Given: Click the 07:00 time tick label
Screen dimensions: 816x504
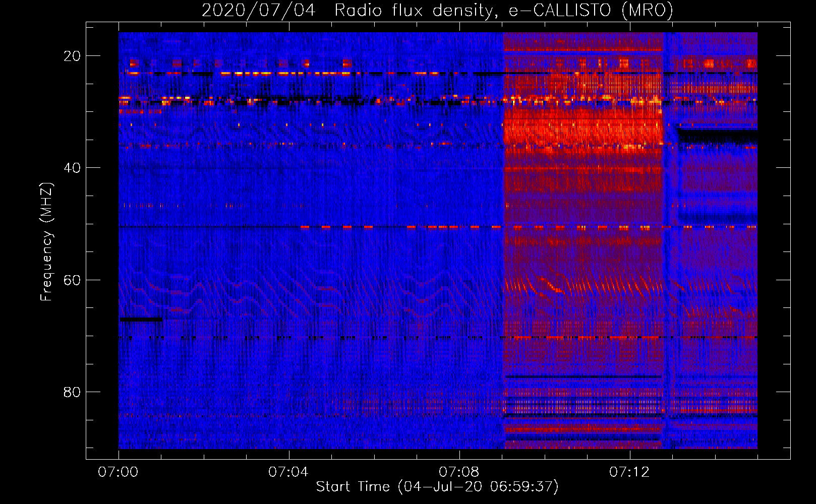Looking at the screenshot, I should point(118,472).
